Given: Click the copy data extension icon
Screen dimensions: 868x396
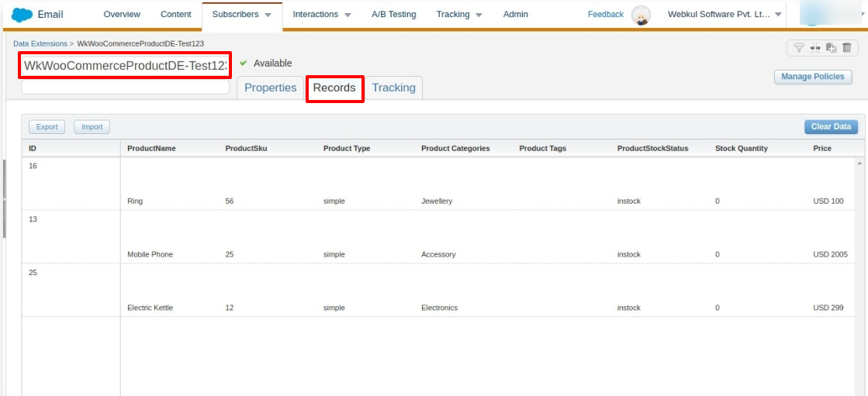Looking at the screenshot, I should click(x=831, y=48).
